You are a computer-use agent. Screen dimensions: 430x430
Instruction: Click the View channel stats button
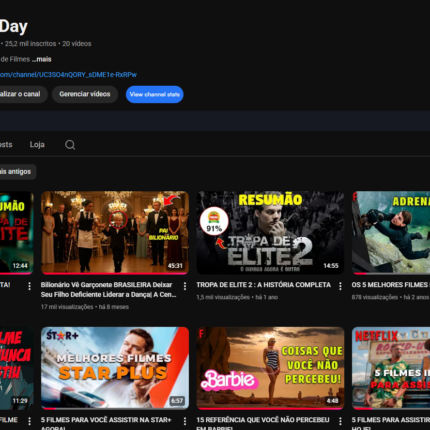pos(155,94)
